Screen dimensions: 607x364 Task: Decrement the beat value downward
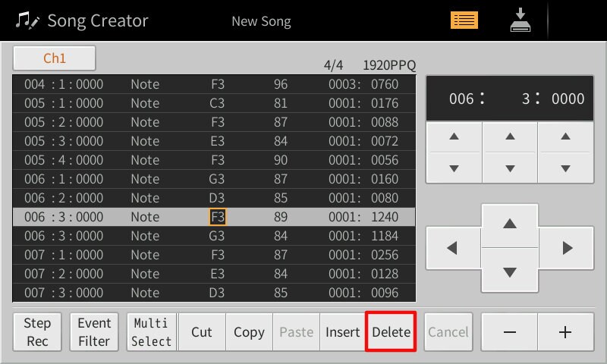click(510, 168)
